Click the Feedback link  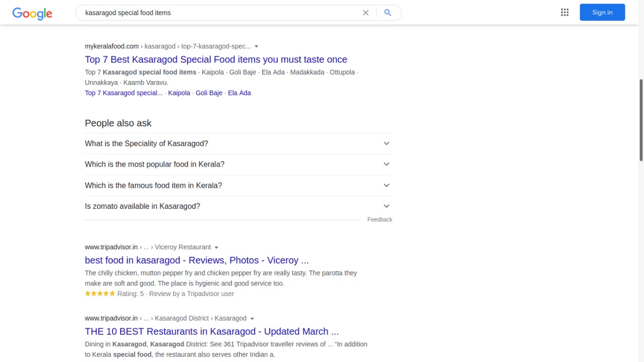(379, 220)
